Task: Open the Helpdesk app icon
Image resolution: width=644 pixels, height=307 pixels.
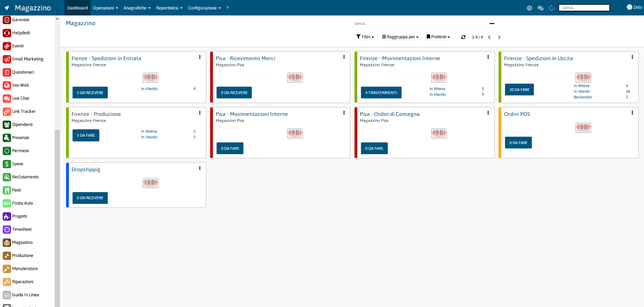Action: click(x=7, y=33)
